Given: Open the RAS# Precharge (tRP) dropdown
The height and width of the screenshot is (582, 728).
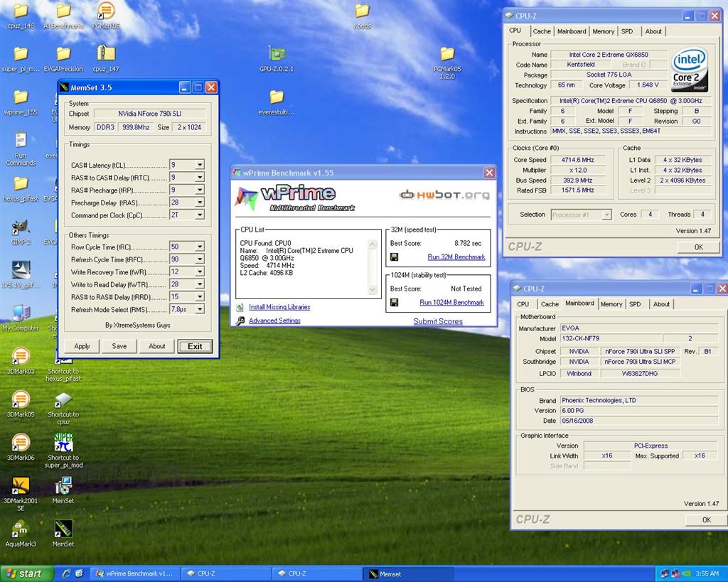Looking at the screenshot, I should (200, 190).
